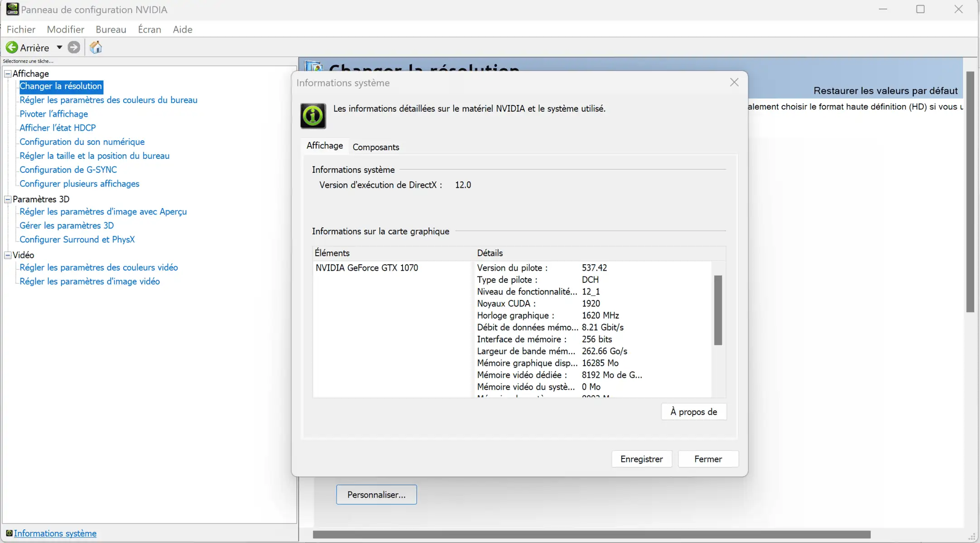
Task: Open Pivoter l'affichage
Action: [x=53, y=114]
